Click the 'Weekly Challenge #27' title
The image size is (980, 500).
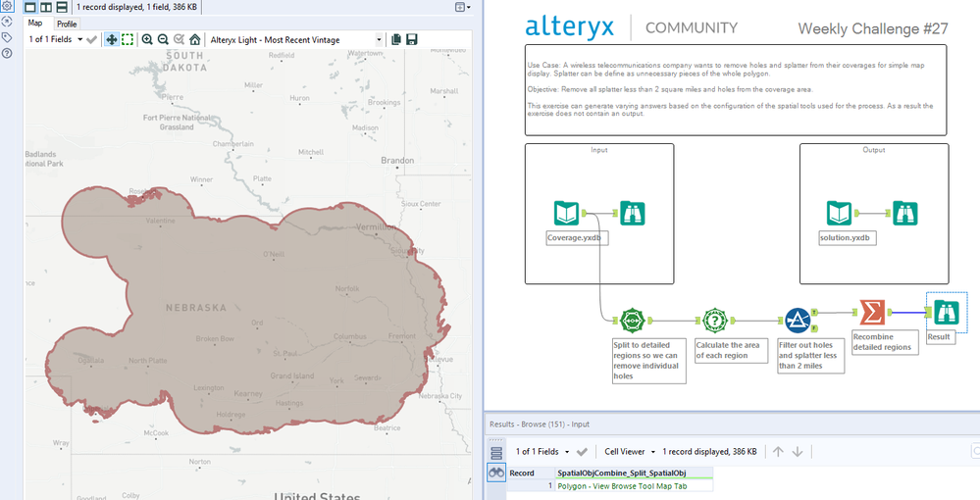[872, 28]
